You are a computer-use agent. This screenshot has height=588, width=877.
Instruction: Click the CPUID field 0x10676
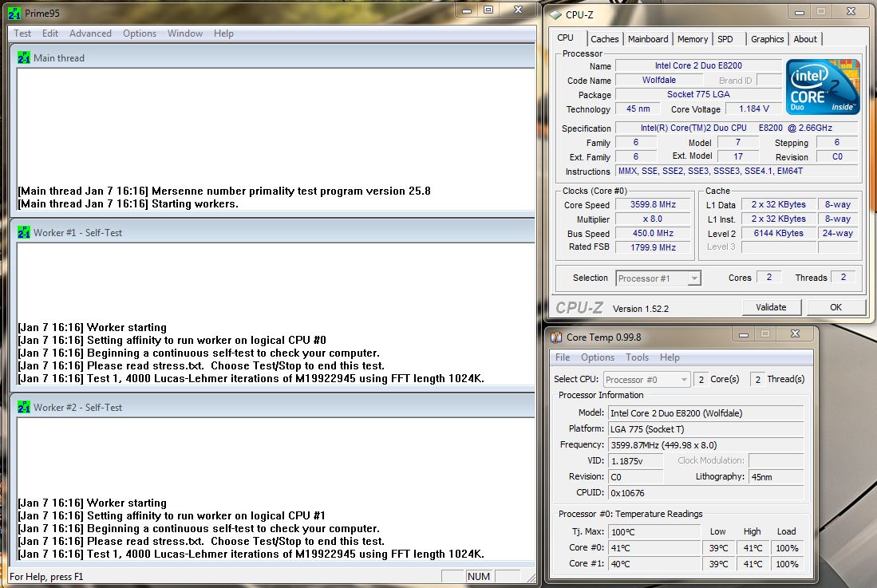pos(706,493)
